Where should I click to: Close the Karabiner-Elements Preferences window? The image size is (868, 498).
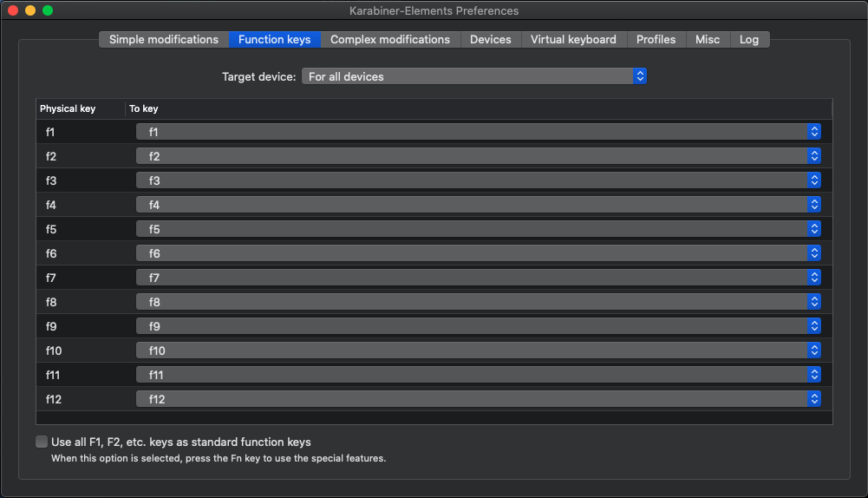(13, 10)
